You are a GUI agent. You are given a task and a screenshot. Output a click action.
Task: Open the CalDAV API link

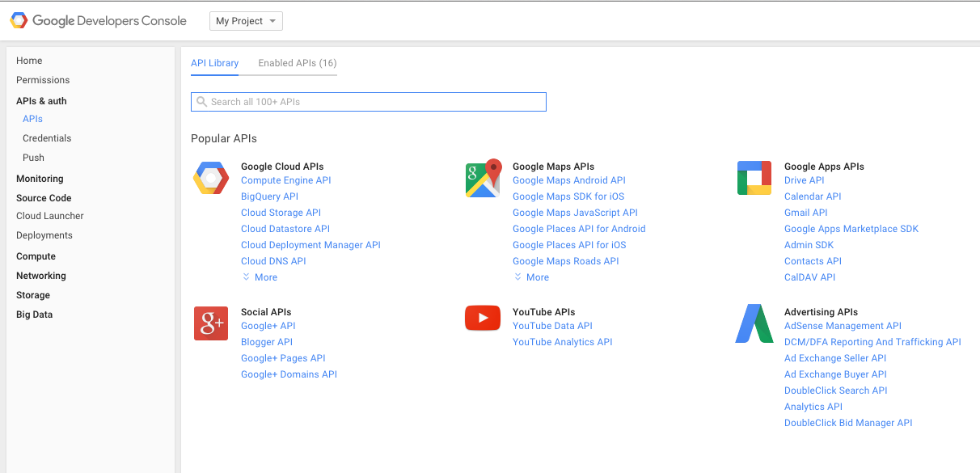pos(809,277)
